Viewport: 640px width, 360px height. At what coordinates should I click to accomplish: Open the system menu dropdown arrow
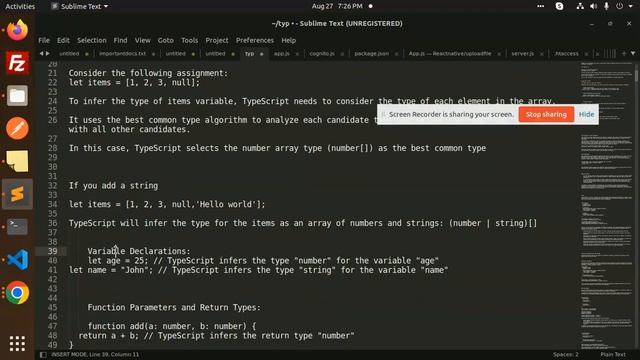point(630,6)
